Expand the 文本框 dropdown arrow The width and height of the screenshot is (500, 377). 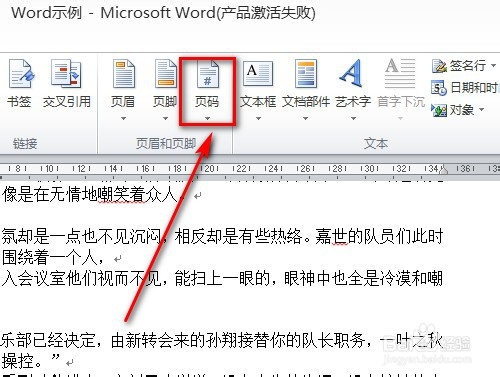click(258, 118)
